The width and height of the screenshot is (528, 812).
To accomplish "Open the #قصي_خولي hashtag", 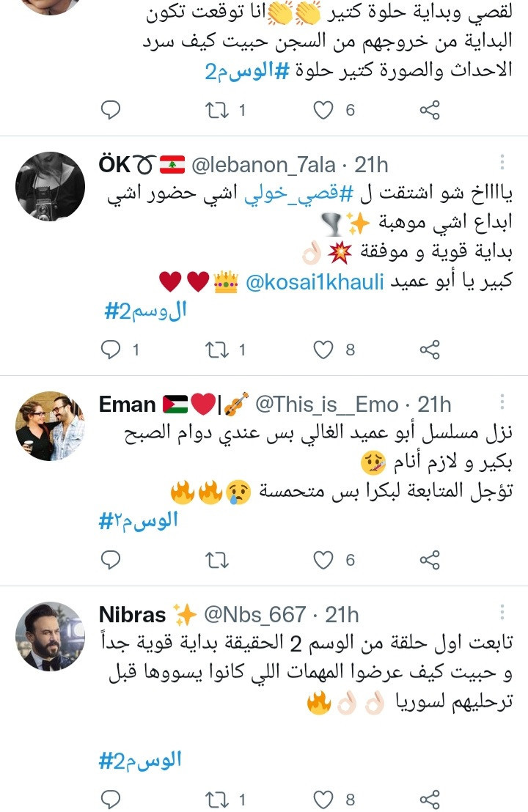I will pos(298,194).
